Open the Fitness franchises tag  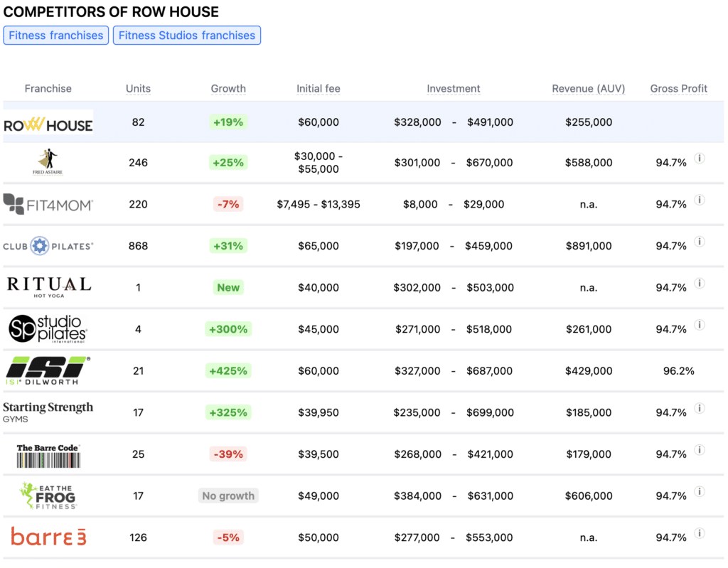[55, 36]
